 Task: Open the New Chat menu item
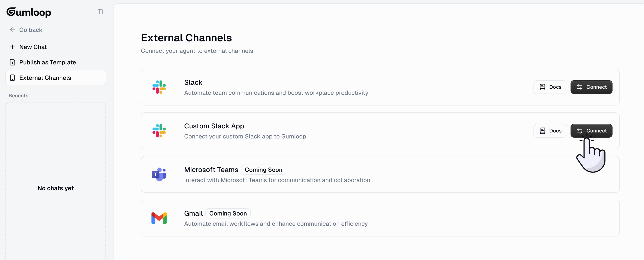[33, 47]
